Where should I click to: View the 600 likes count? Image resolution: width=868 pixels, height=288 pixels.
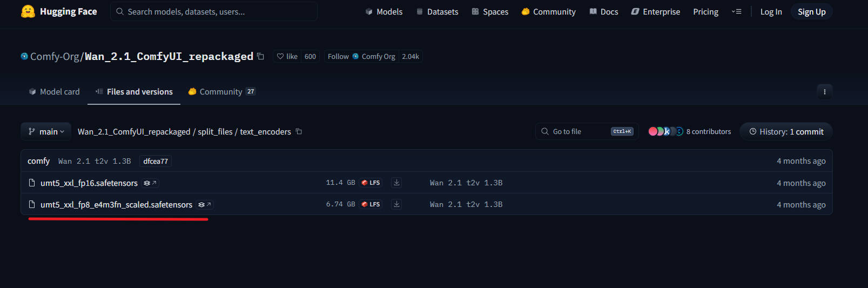tap(310, 56)
